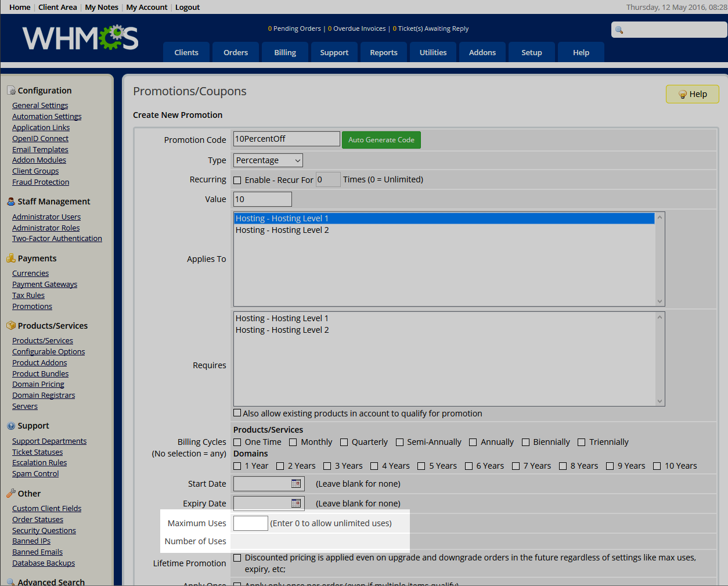Image resolution: width=728 pixels, height=586 pixels.
Task: Click the Products/Services box icon
Action: coord(11,326)
